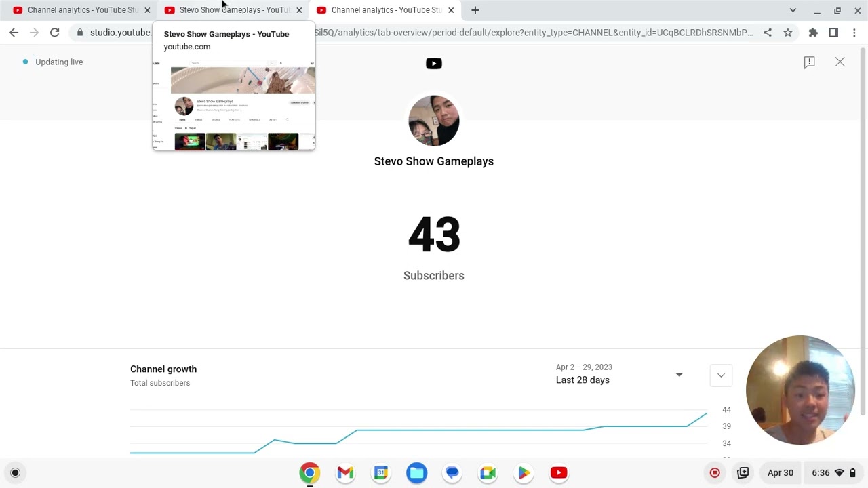This screenshot has width=868, height=488.
Task: Click the Stevo Show Gameplays channel avatar
Action: [434, 121]
